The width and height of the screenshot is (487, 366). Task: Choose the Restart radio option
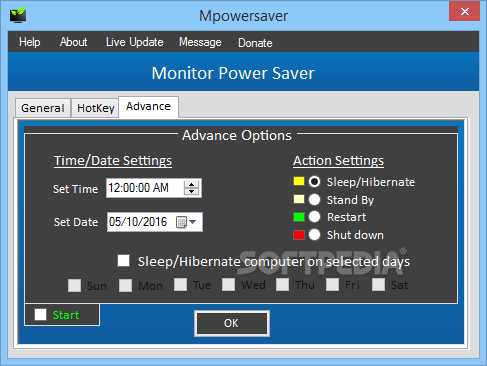[314, 217]
